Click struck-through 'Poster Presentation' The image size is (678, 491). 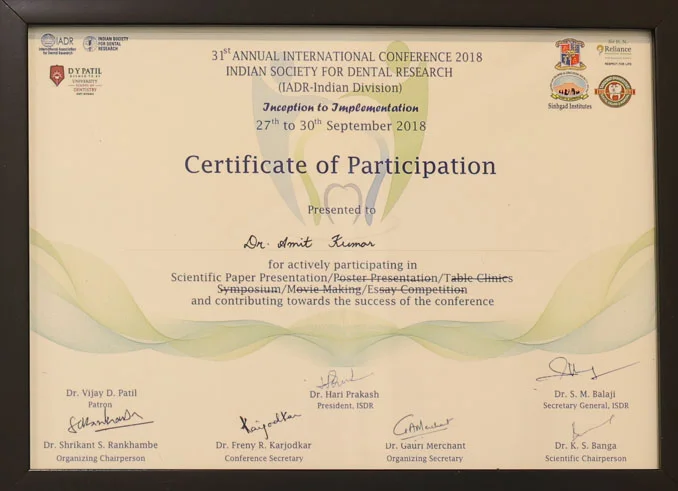coord(386,277)
